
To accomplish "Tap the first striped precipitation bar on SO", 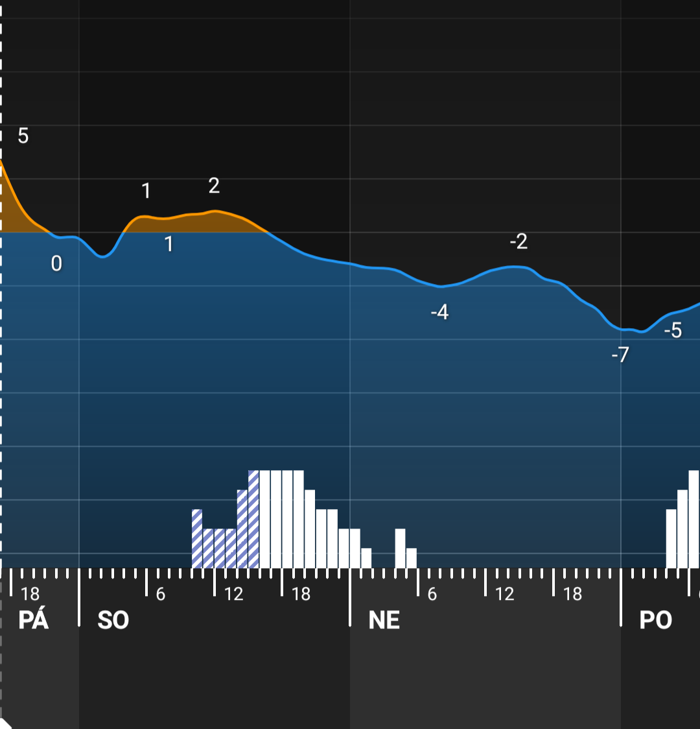I will point(197,538).
